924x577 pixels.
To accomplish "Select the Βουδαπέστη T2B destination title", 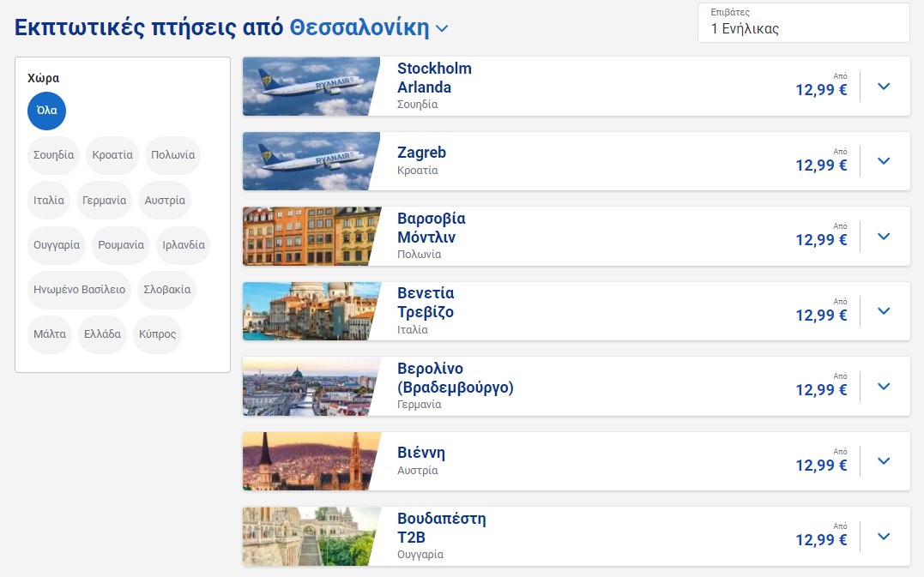I will pyautogui.click(x=441, y=528).
